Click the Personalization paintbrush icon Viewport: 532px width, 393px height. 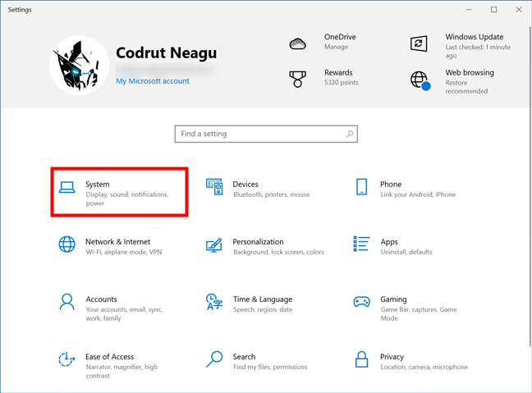(214, 244)
